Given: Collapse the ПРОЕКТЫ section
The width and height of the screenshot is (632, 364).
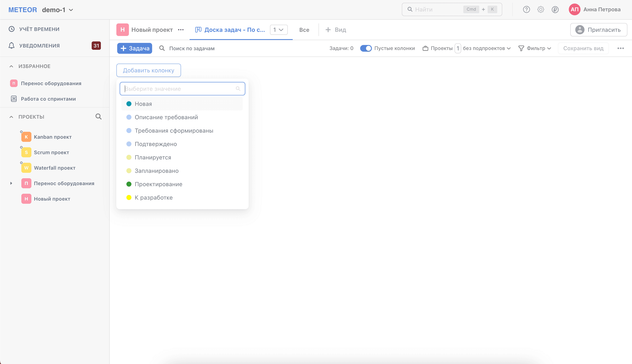Looking at the screenshot, I should 11,117.
